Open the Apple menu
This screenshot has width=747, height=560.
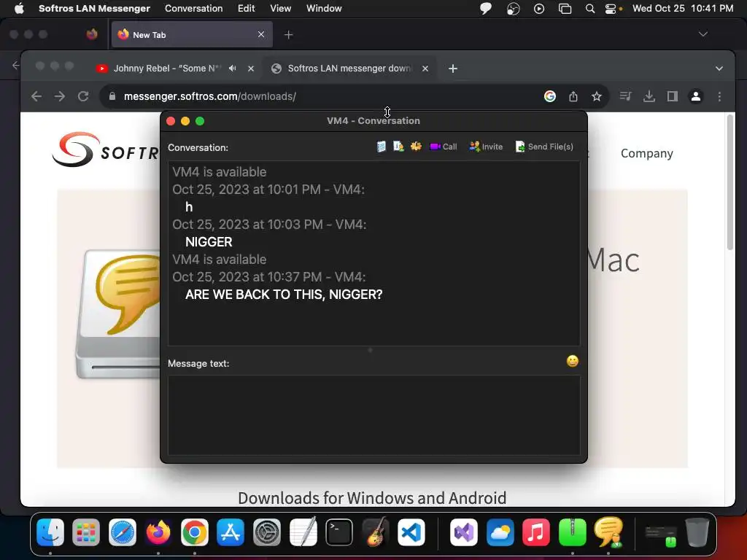pos(19,8)
